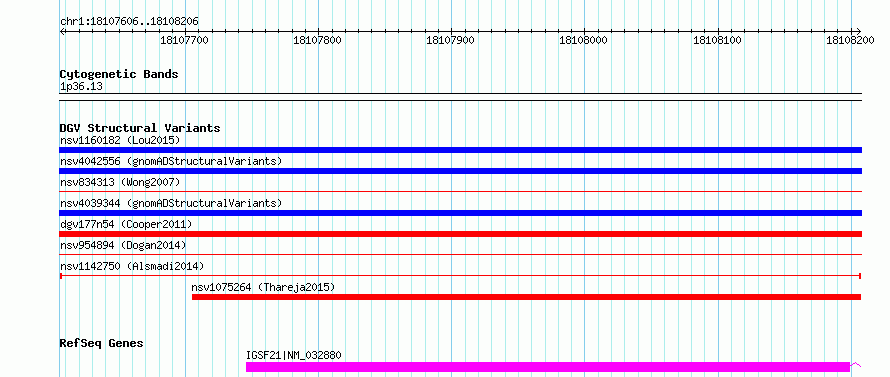
Task: Click the magenta IGSF21 exon bar
Action: (548, 367)
